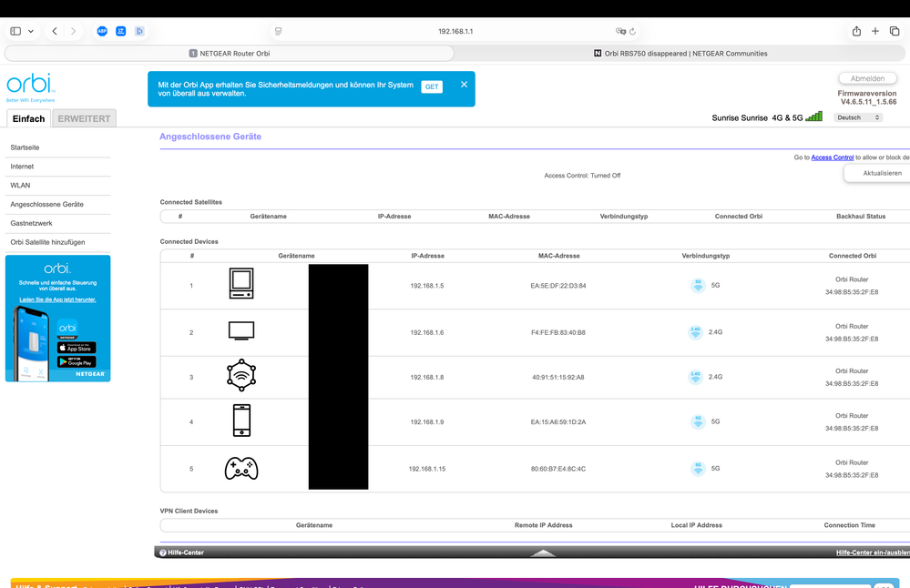The width and height of the screenshot is (910, 588).
Task: Open WLAN settings in the sidebar
Action: pyautogui.click(x=20, y=185)
